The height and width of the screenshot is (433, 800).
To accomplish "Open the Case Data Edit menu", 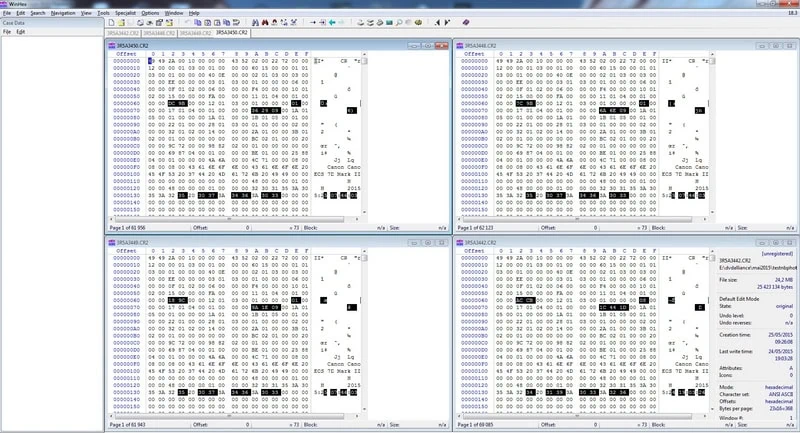I will point(20,32).
